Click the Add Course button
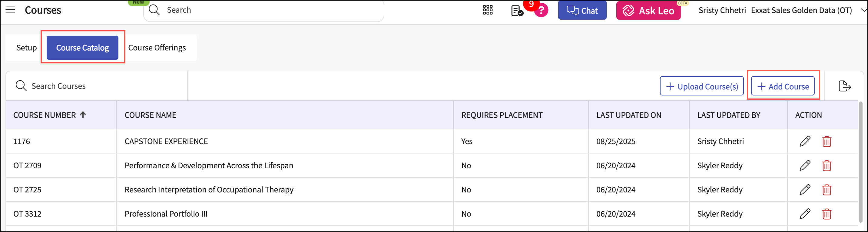The image size is (868, 232). pyautogui.click(x=783, y=86)
